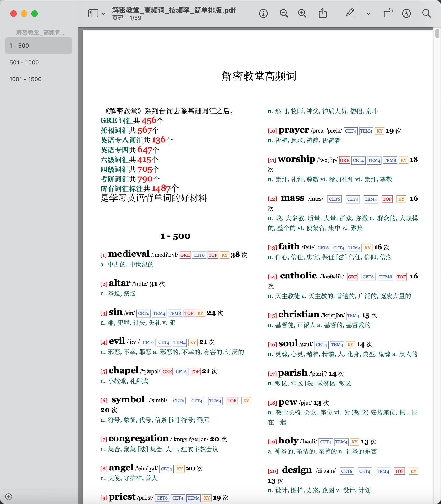Rotate the page with rotate button

click(x=388, y=13)
